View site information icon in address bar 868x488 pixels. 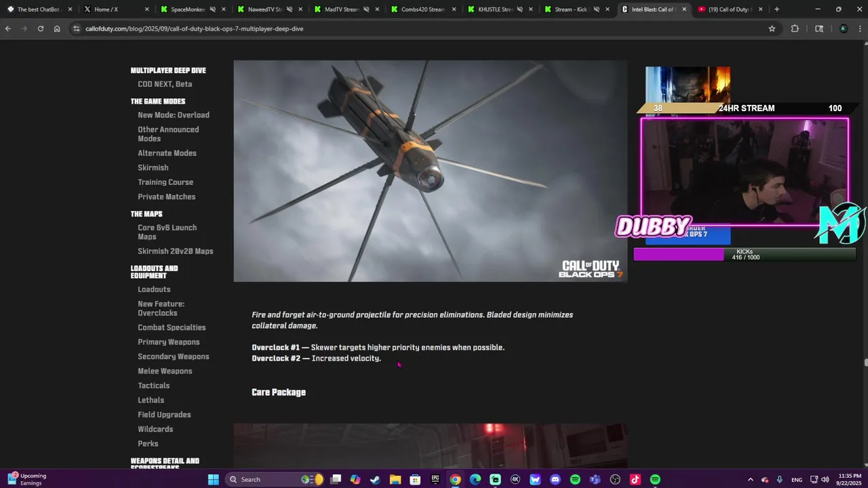pos(76,28)
